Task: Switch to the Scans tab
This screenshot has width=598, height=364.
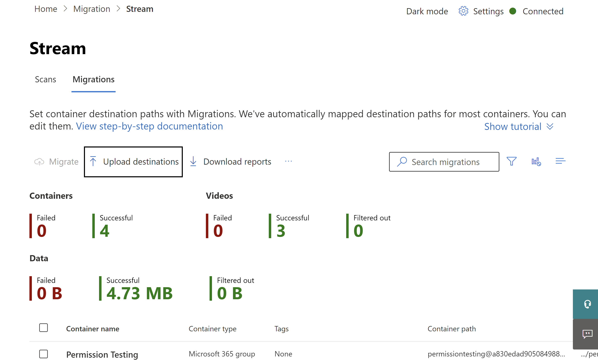Action: (x=45, y=79)
